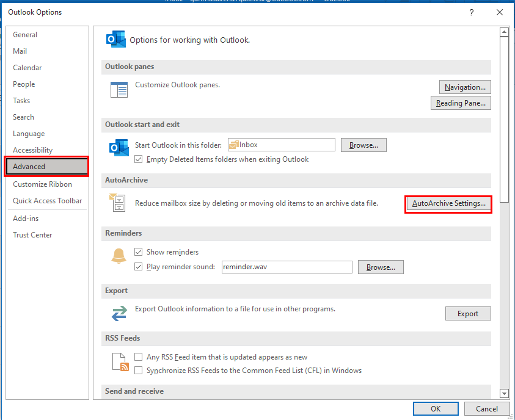
Task: Click the 'RSS Feeds' section heading
Action: pos(122,338)
